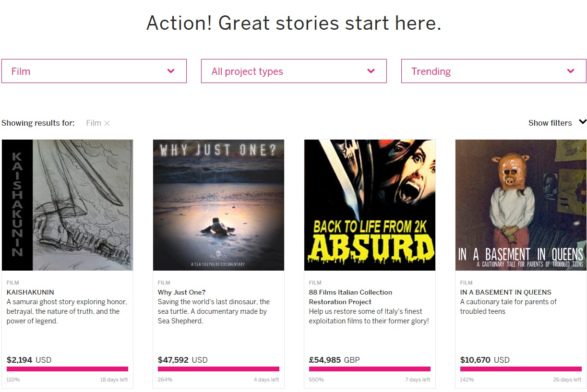Image resolution: width=587 pixels, height=392 pixels.
Task: Click the £54,985 GBP progress bar
Action: 370,369
